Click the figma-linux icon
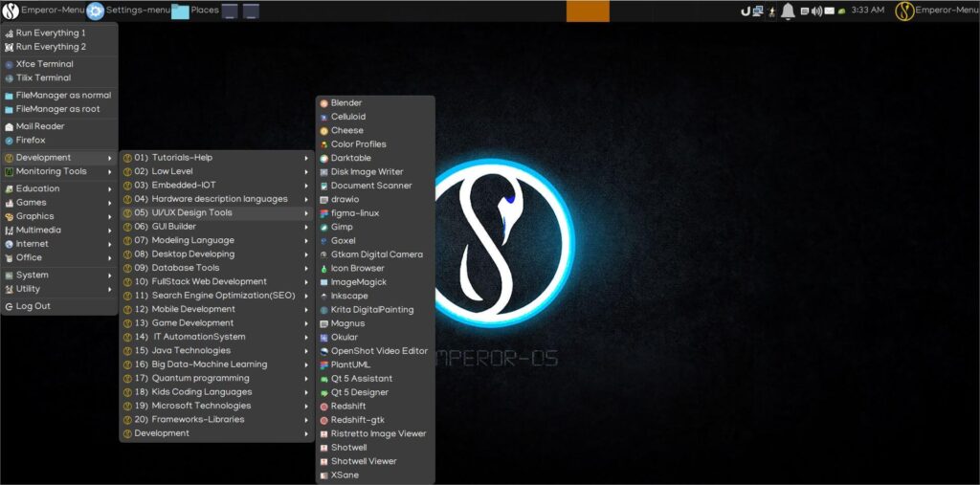 click(323, 213)
